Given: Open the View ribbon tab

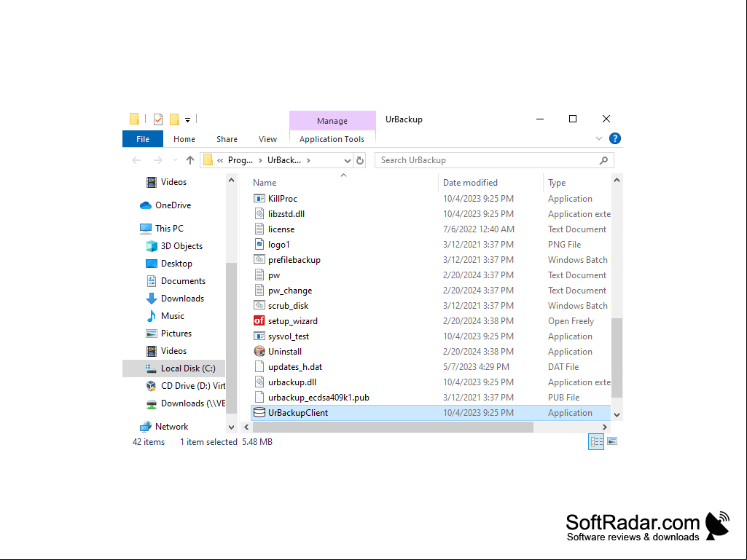Looking at the screenshot, I should pyautogui.click(x=267, y=139).
